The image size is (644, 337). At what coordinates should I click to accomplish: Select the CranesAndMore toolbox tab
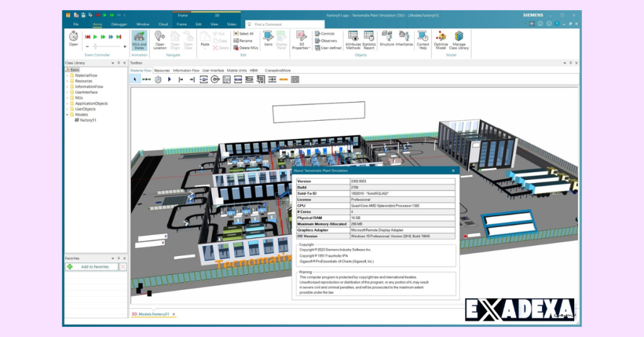tap(277, 70)
